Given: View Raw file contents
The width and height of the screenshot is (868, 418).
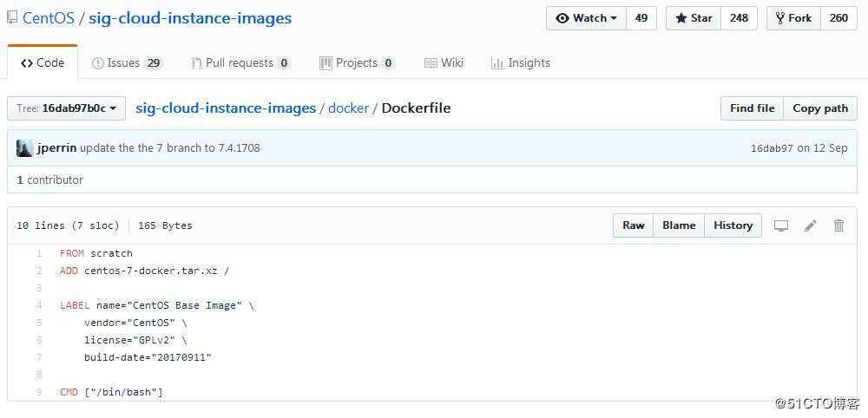Looking at the screenshot, I should click(x=634, y=225).
